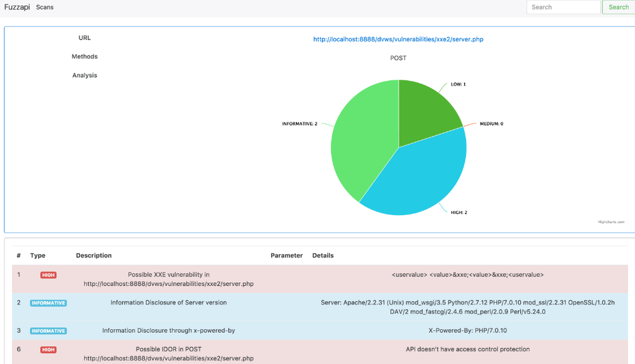
Task: Focus the Search input field
Action: 563,7
